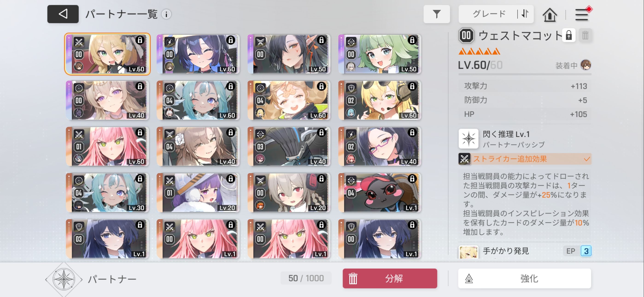This screenshot has width=644, height=297.
Task: Go to home via the house icon
Action: pyautogui.click(x=550, y=15)
